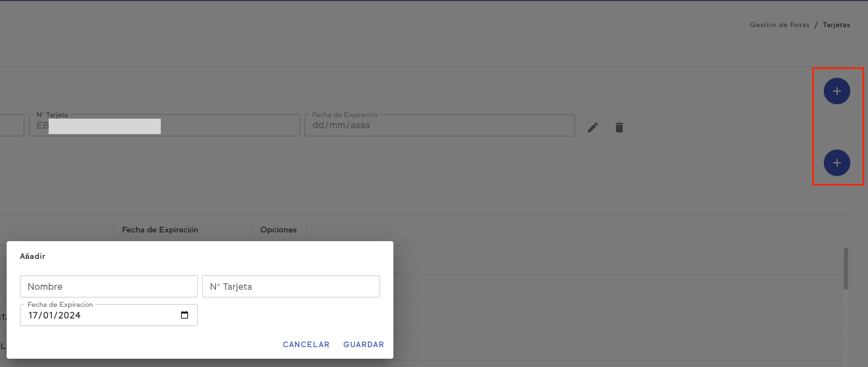Click the Añadir dialog title
Viewport: 868px width, 367px height.
33,256
